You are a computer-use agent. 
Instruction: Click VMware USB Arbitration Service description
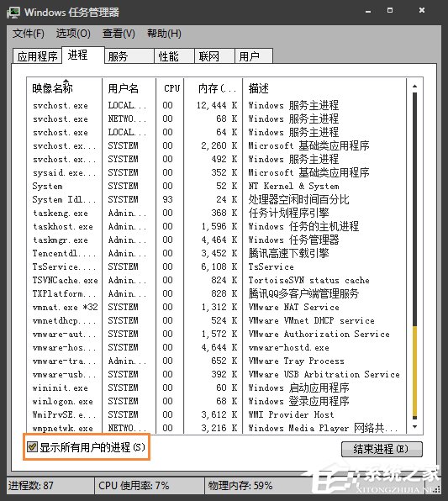(x=324, y=374)
